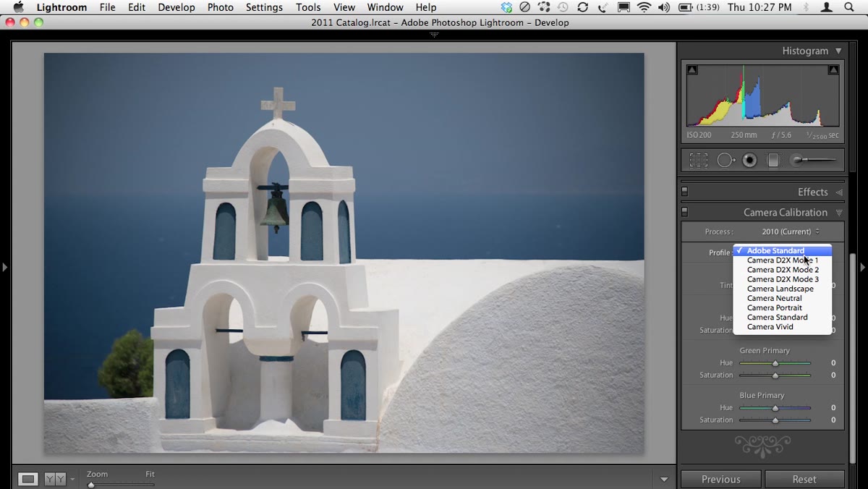
Task: Select the Adjustment Brush tool
Action: (813, 160)
